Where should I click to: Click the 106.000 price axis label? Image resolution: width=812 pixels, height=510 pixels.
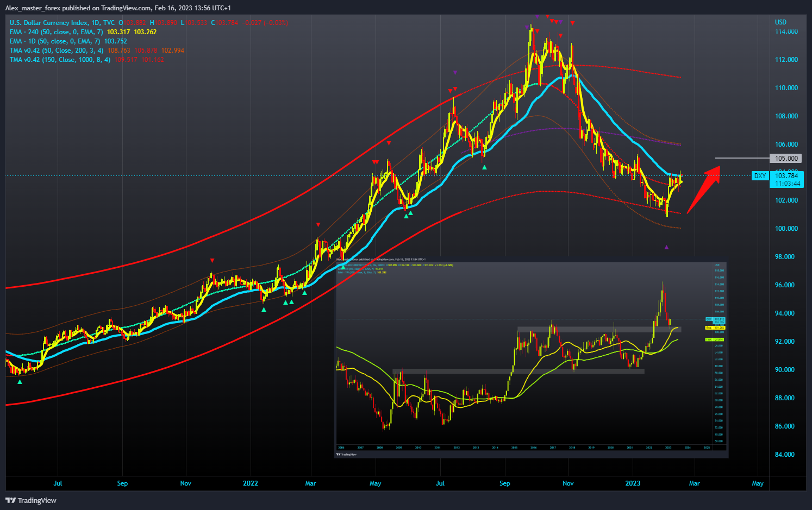786,144
